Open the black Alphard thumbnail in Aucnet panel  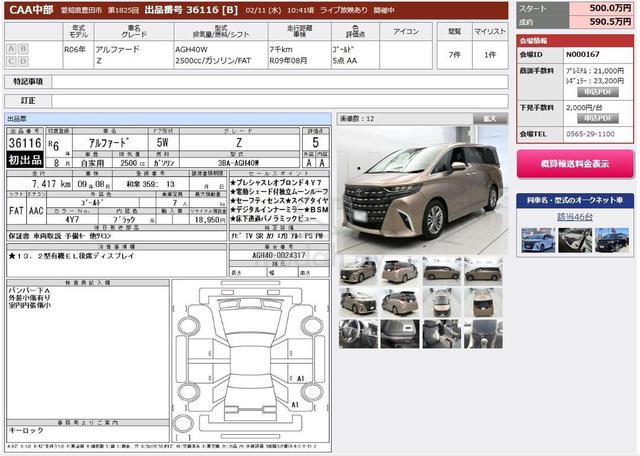(x=611, y=240)
